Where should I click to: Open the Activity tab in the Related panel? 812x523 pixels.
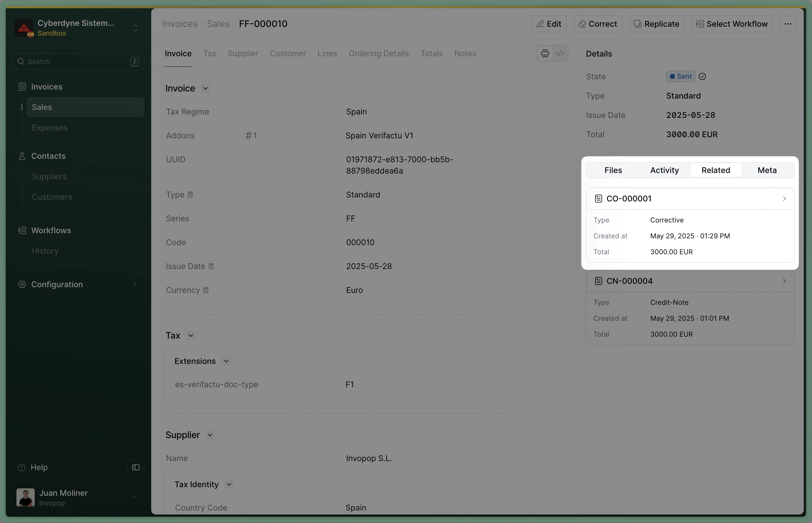(x=664, y=170)
